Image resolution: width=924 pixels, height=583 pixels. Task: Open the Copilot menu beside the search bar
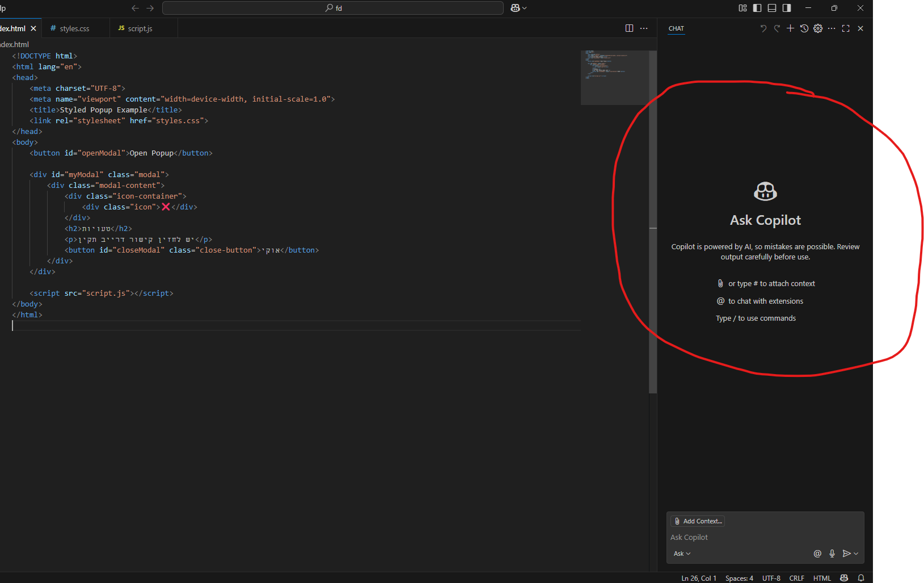518,8
